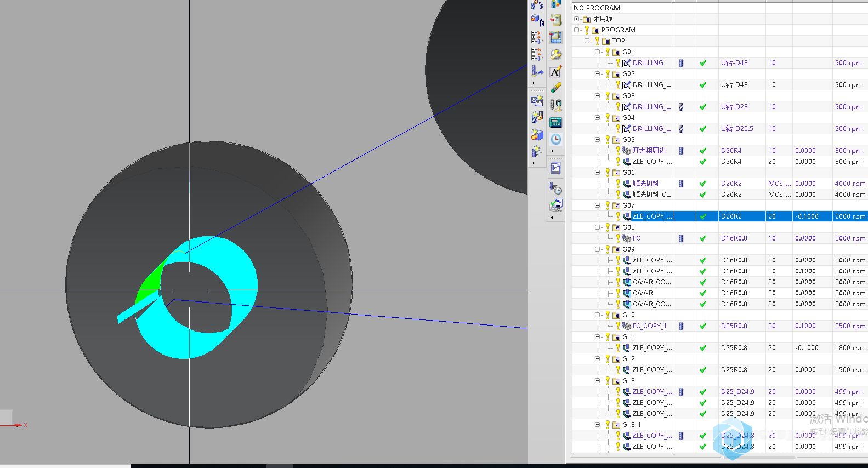Open Geometry View with the blue cube icon
Viewport: 868px width, 468px height.
537,21
